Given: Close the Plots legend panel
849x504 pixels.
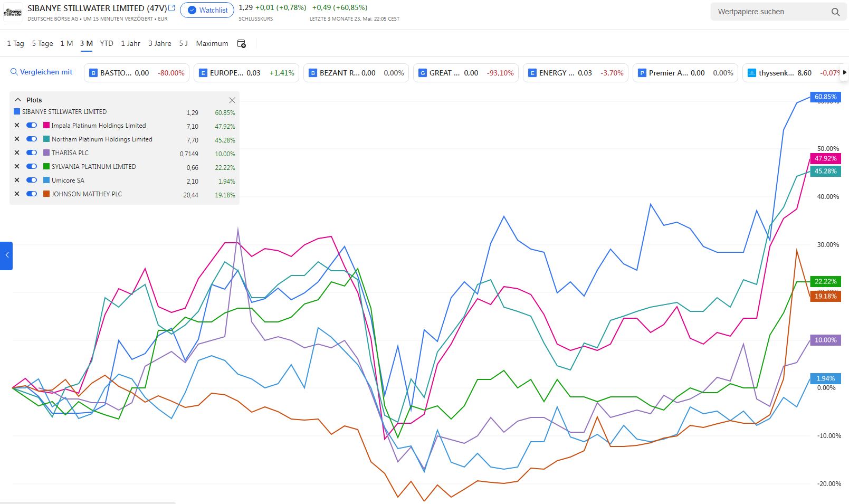Looking at the screenshot, I should click(x=232, y=100).
